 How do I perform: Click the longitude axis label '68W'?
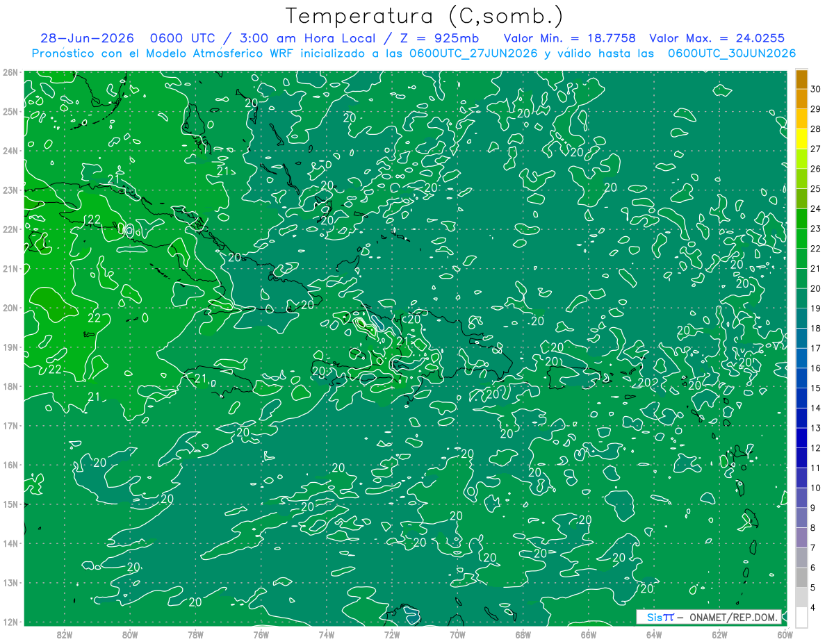523,634
